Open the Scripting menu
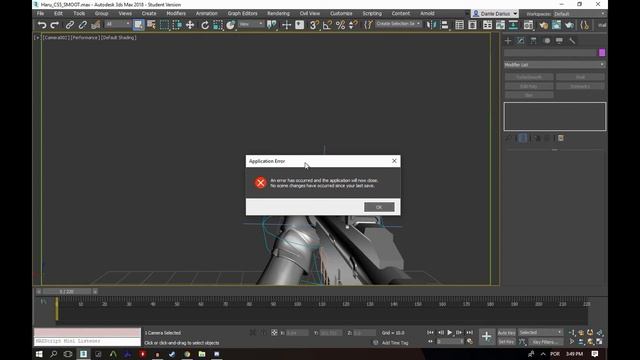The width and height of the screenshot is (640, 360). [x=372, y=13]
